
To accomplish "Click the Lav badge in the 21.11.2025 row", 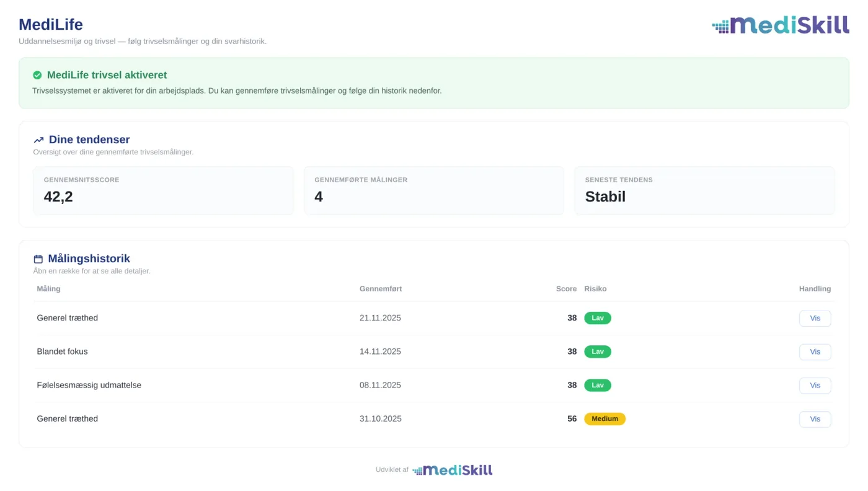I will pos(598,318).
